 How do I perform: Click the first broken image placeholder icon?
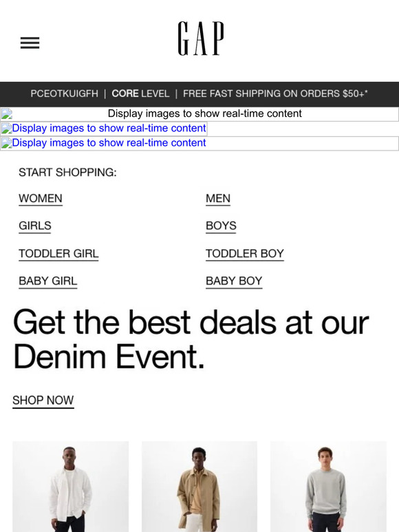point(6,113)
